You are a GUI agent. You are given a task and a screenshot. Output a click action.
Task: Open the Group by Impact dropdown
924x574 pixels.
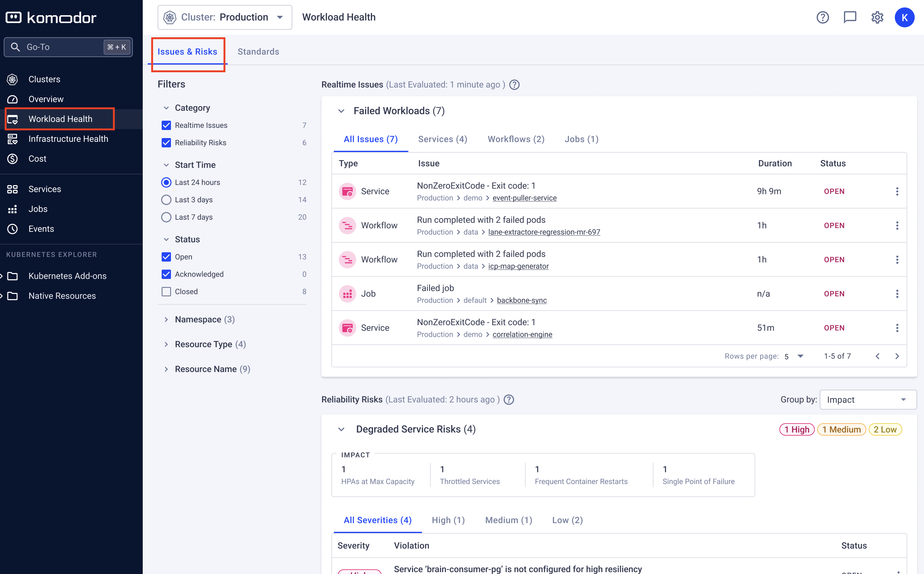click(868, 400)
